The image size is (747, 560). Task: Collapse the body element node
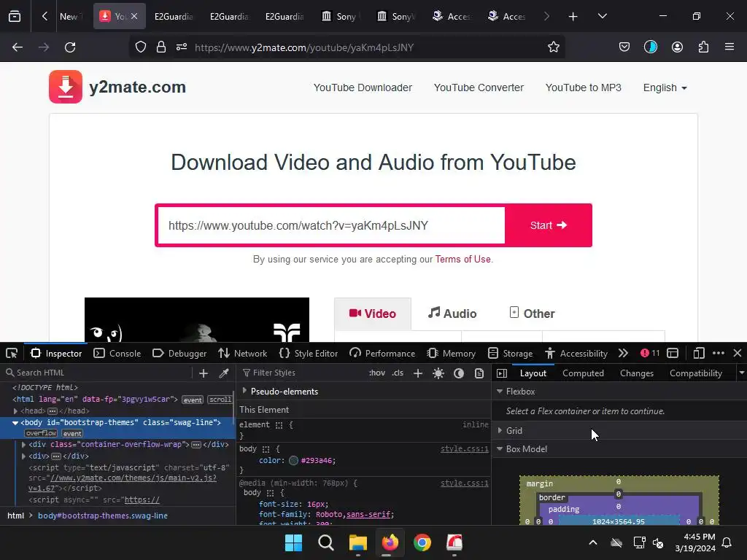pos(15,422)
